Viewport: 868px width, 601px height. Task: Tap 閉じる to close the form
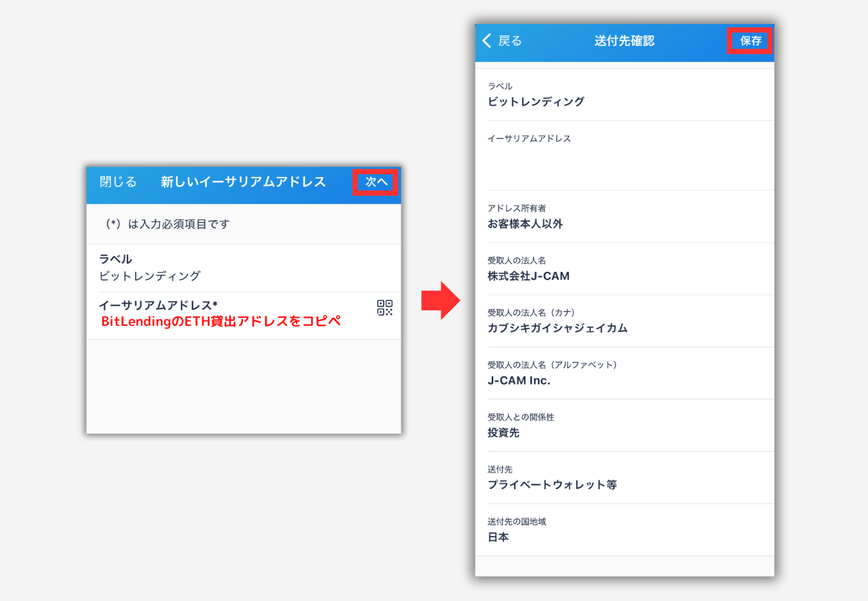coord(118,182)
